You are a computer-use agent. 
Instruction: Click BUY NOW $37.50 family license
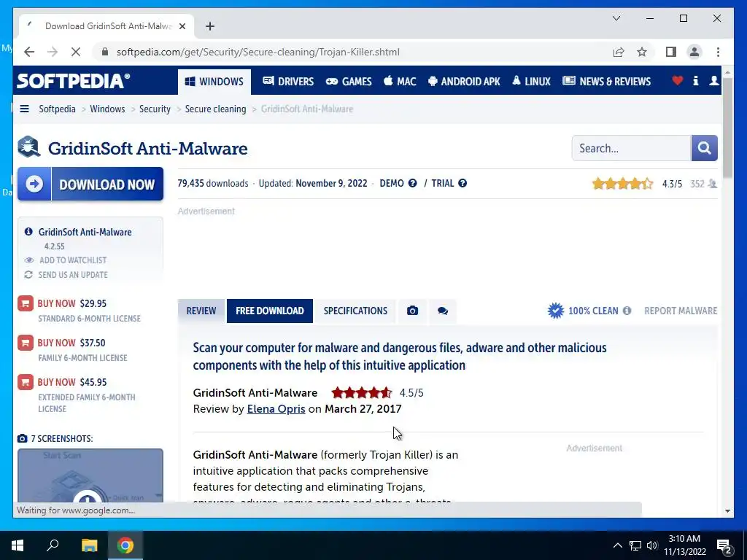[x=71, y=343]
